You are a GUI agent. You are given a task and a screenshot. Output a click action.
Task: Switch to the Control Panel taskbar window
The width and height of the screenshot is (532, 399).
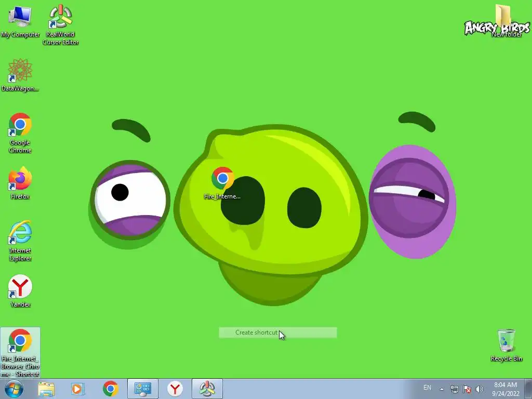point(142,389)
